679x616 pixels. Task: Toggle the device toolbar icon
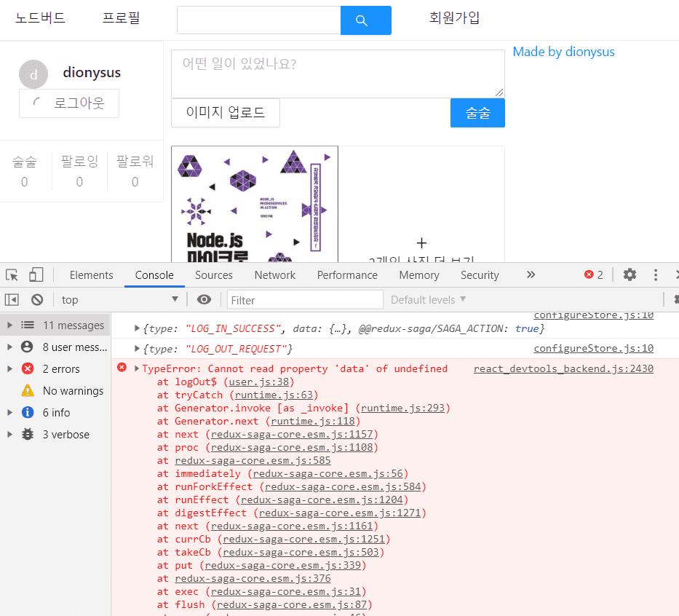36,275
